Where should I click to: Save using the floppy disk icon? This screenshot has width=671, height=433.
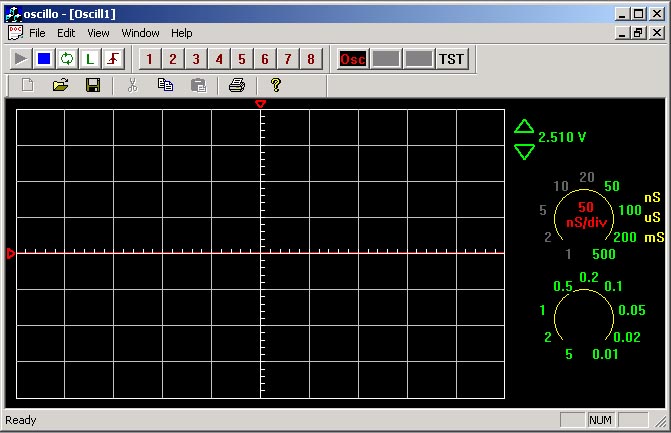[93, 86]
